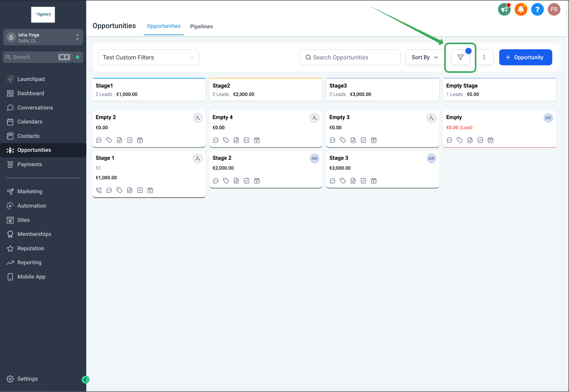Expand the Isha Yoga account switcher

coord(43,37)
